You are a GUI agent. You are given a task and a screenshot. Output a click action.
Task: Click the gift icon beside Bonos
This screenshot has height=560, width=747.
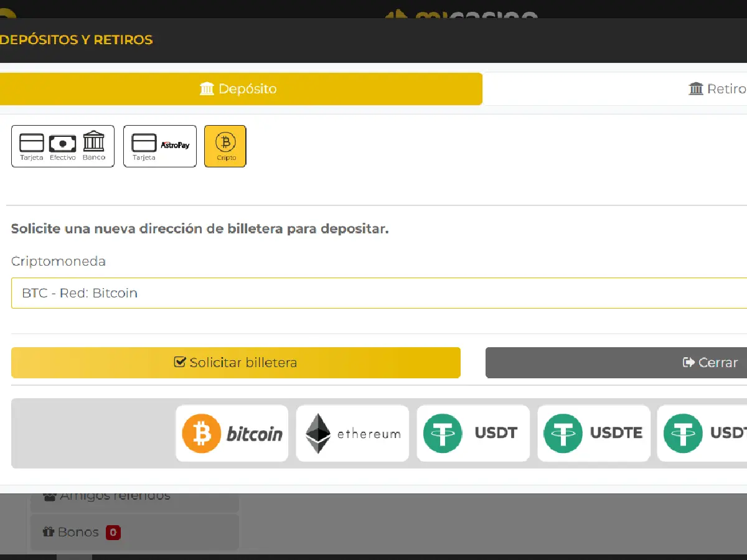click(48, 532)
